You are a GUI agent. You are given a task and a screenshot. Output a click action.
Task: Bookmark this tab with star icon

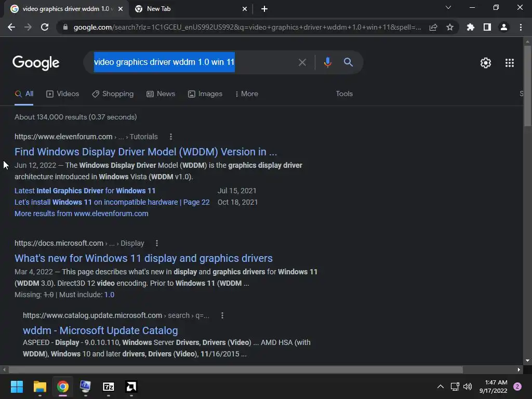point(450,27)
